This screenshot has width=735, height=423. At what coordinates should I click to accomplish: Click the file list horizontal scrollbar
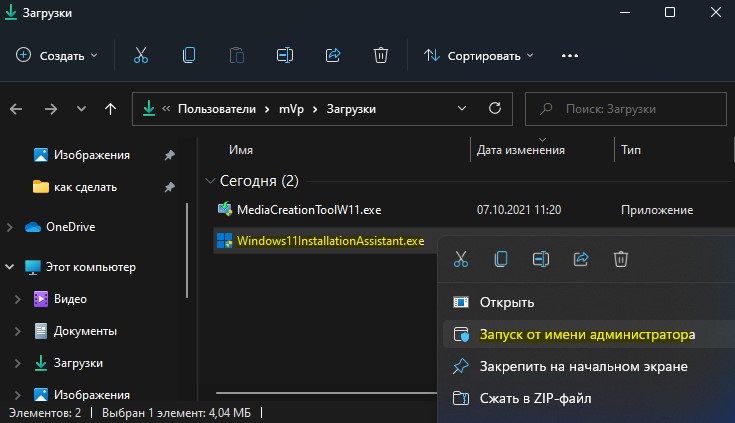click(326, 393)
